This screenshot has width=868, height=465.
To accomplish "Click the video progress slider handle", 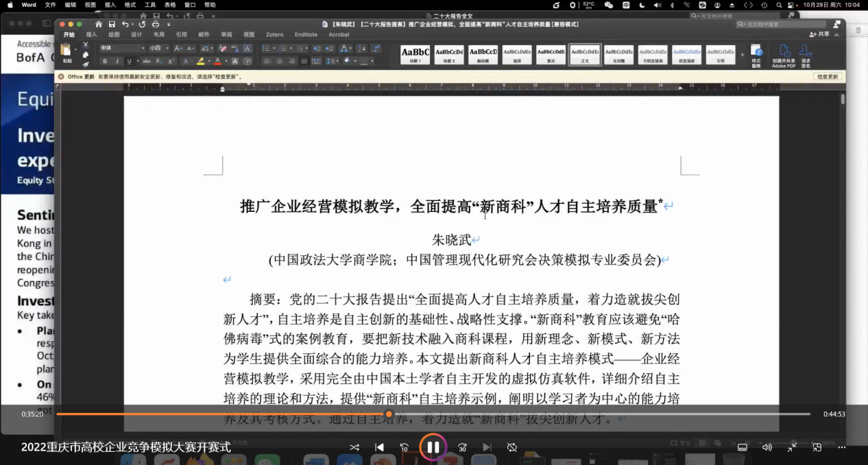I will (389, 414).
